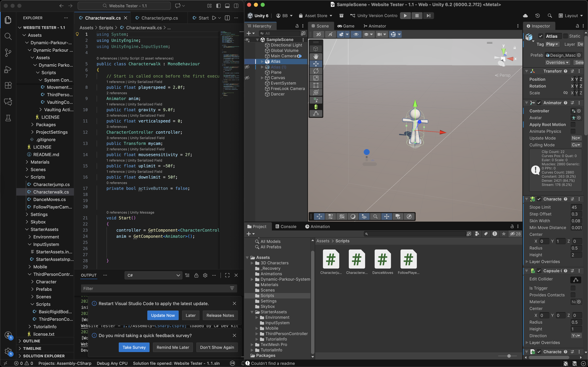Click the Unity Pause button
Image resolution: width=588 pixels, height=367 pixels.
pyautogui.click(x=417, y=16)
